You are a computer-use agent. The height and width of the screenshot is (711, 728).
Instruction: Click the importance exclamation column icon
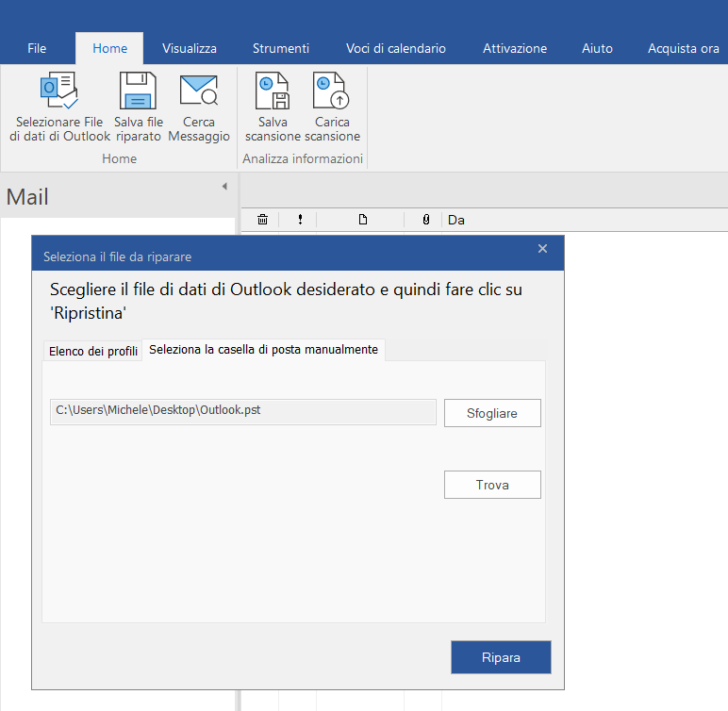tap(301, 219)
